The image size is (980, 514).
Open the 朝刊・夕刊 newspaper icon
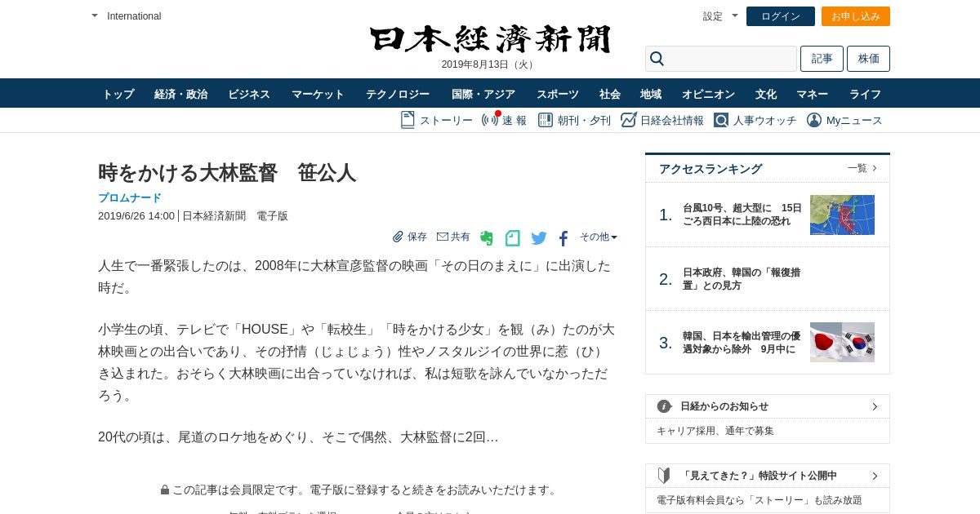coord(546,120)
